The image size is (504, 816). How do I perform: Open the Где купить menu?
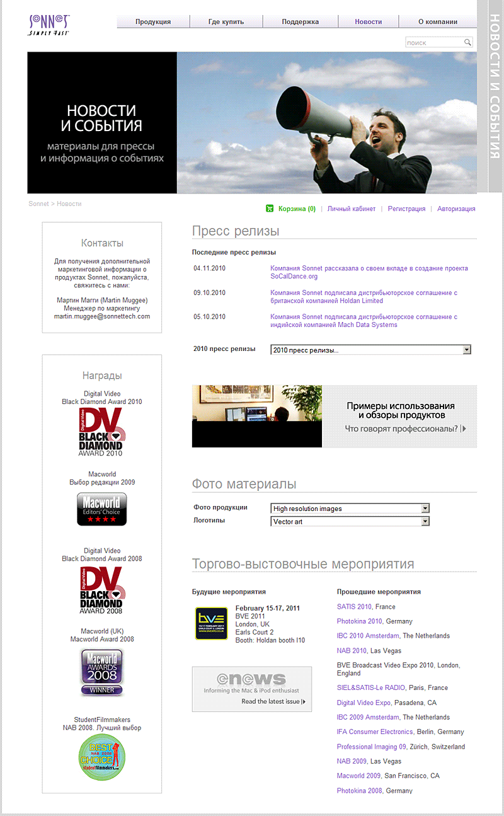[226, 21]
